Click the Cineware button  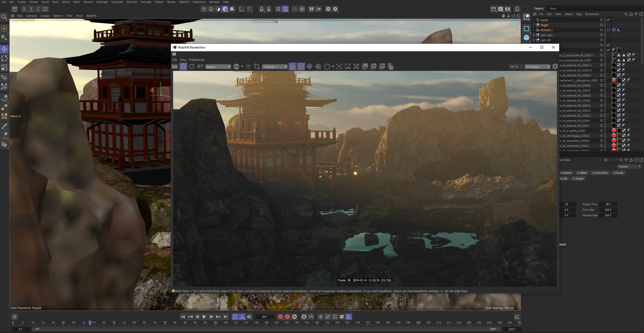pos(566,173)
